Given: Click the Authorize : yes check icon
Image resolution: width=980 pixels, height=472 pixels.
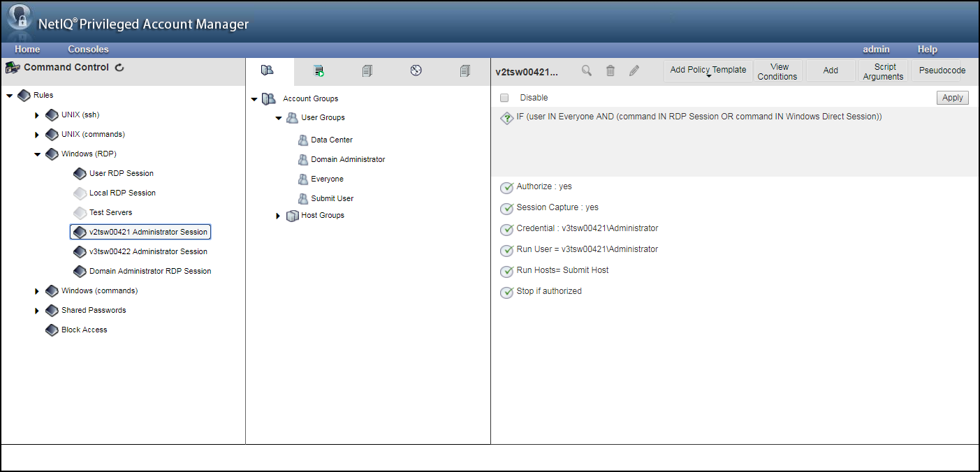Looking at the screenshot, I should tap(507, 188).
